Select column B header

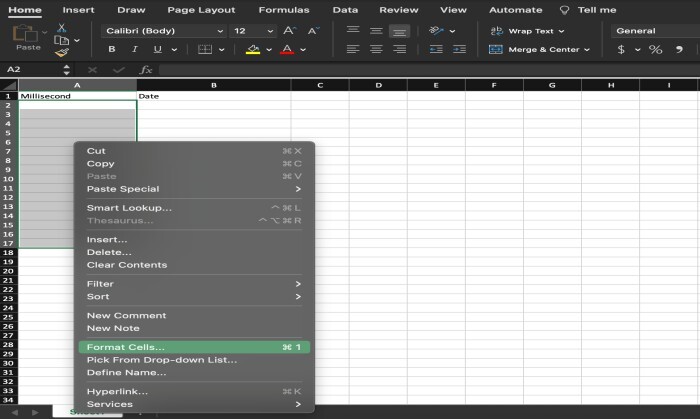214,85
